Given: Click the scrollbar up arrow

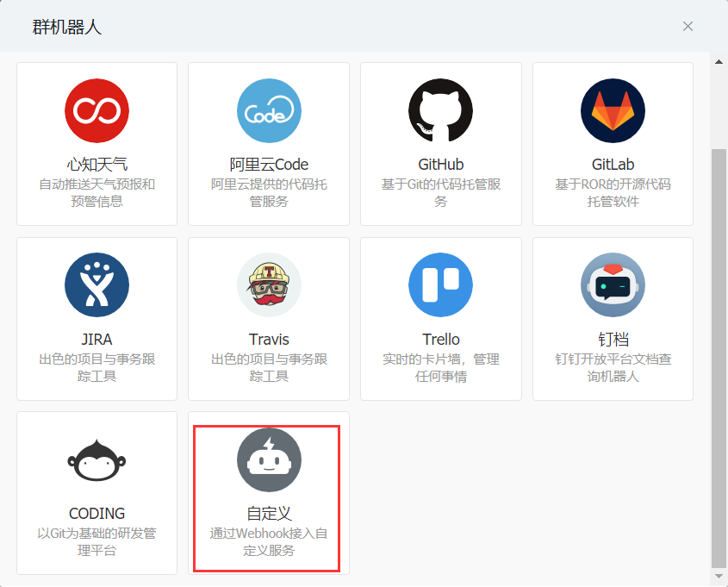Looking at the screenshot, I should pos(719,61).
